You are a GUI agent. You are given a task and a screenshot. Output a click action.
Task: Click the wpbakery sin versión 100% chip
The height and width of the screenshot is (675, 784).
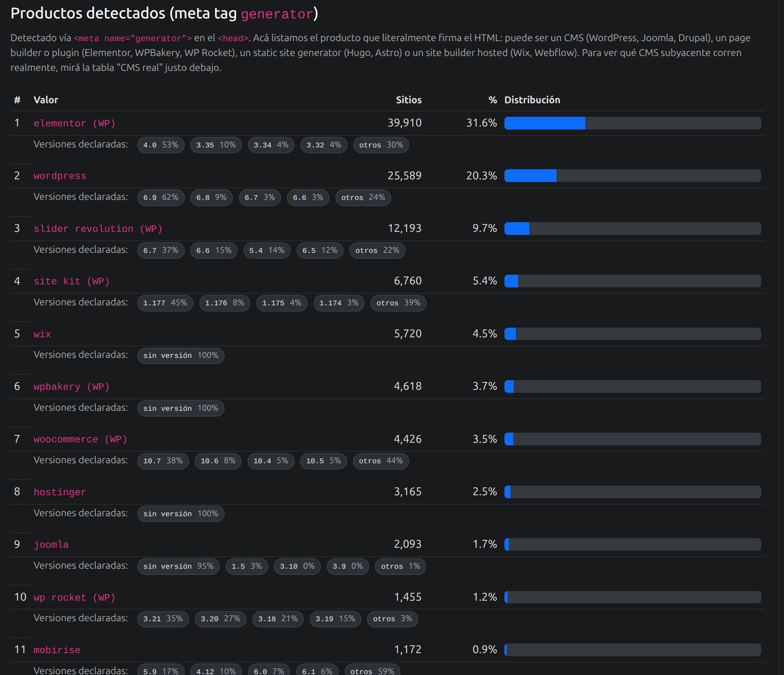181,409
